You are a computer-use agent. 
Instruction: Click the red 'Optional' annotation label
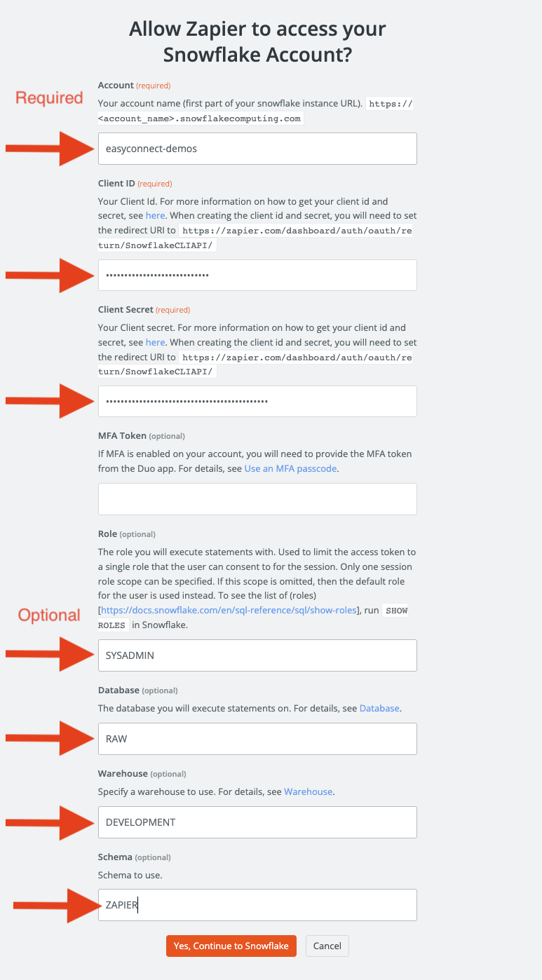(x=49, y=615)
